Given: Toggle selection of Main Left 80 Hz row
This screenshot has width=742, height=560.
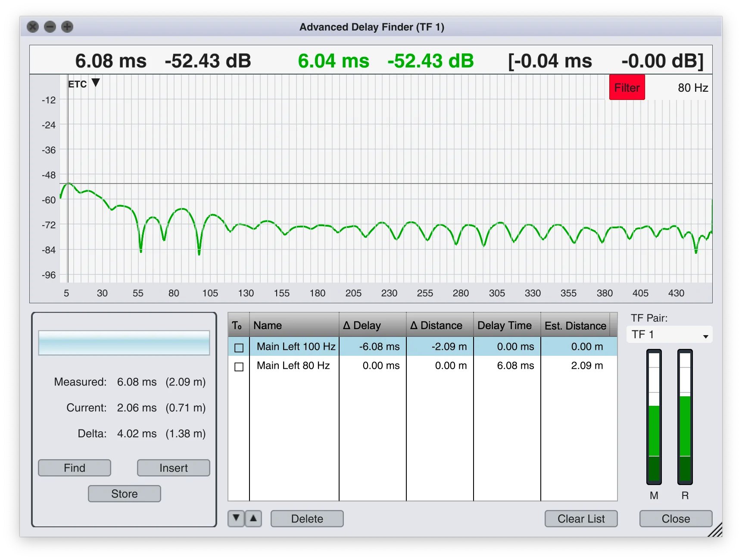Looking at the screenshot, I should click(294, 366).
